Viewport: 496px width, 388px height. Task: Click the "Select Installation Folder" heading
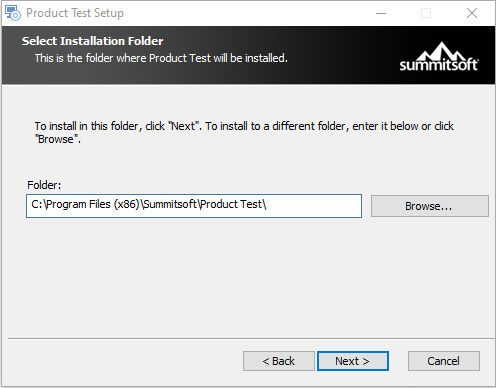[92, 41]
